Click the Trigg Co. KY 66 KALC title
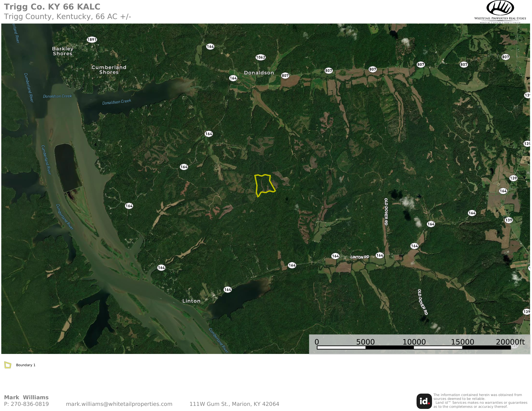This screenshot has height=411, width=532. (52, 7)
